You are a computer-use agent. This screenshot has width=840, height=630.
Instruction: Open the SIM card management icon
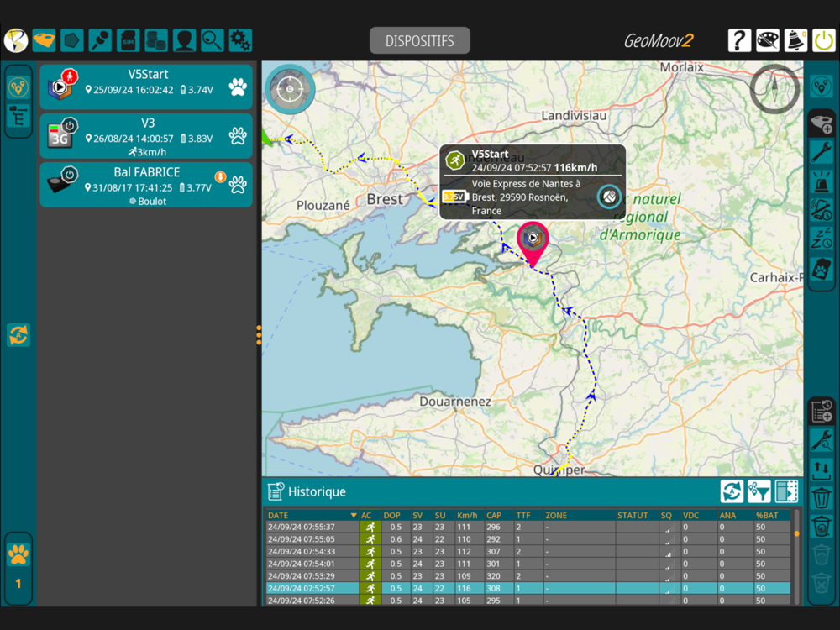click(x=128, y=40)
